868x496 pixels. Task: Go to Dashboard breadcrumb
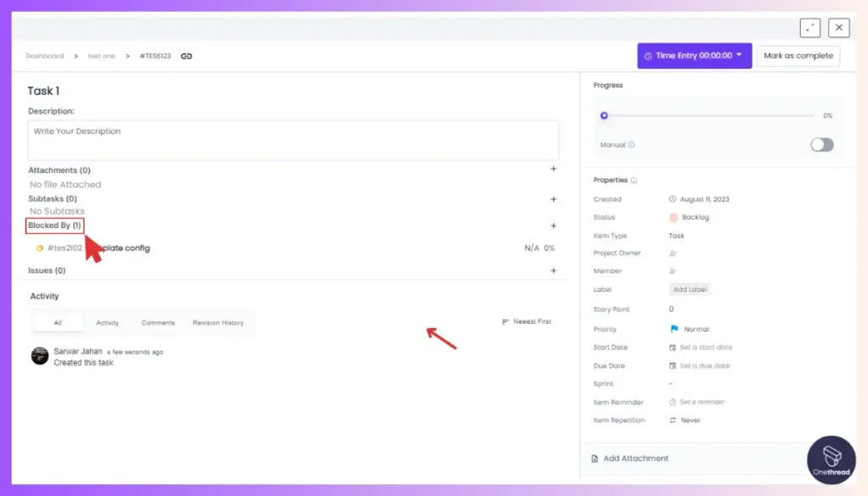point(45,56)
